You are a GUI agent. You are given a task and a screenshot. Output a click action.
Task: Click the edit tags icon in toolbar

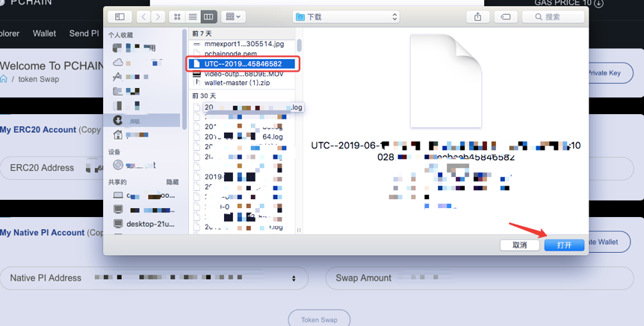pos(506,17)
